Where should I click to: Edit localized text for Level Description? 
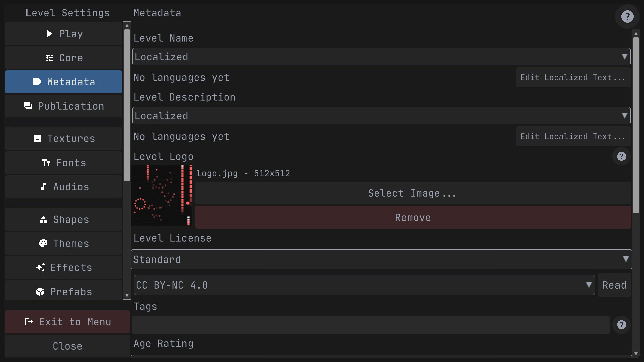[573, 136]
